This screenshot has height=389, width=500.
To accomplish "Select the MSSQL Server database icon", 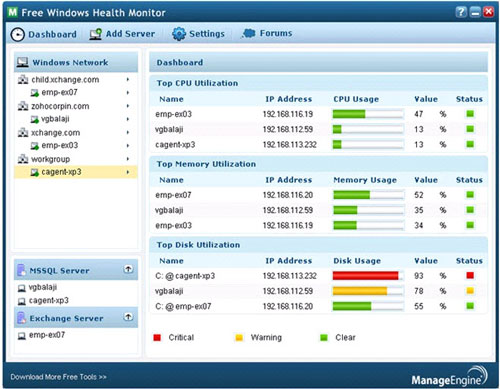I will (x=22, y=270).
